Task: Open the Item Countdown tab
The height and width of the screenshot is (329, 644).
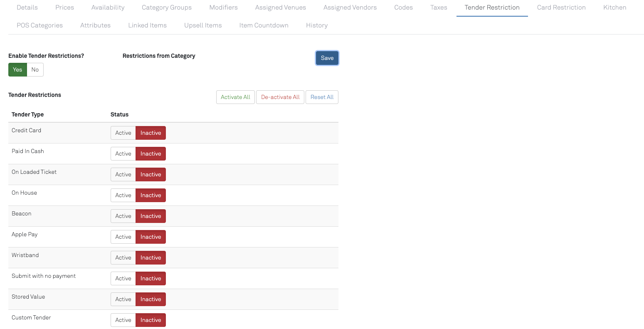Action: pos(264,25)
